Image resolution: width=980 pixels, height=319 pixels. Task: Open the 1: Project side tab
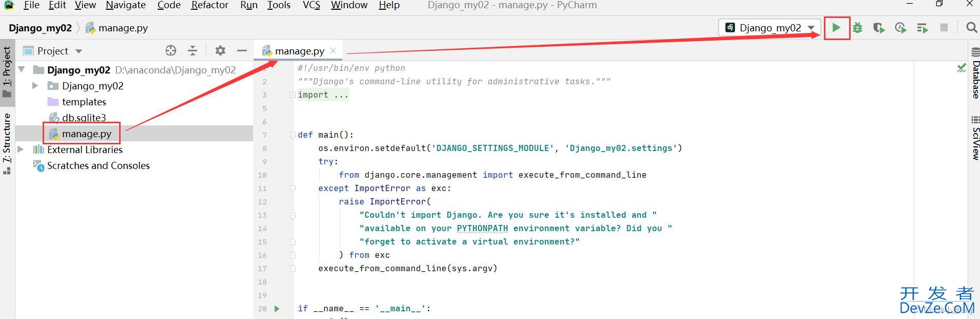(7, 72)
